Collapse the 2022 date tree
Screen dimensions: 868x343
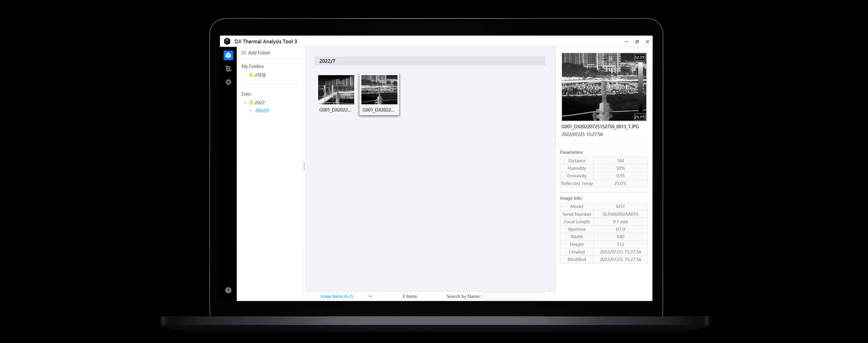click(x=245, y=102)
